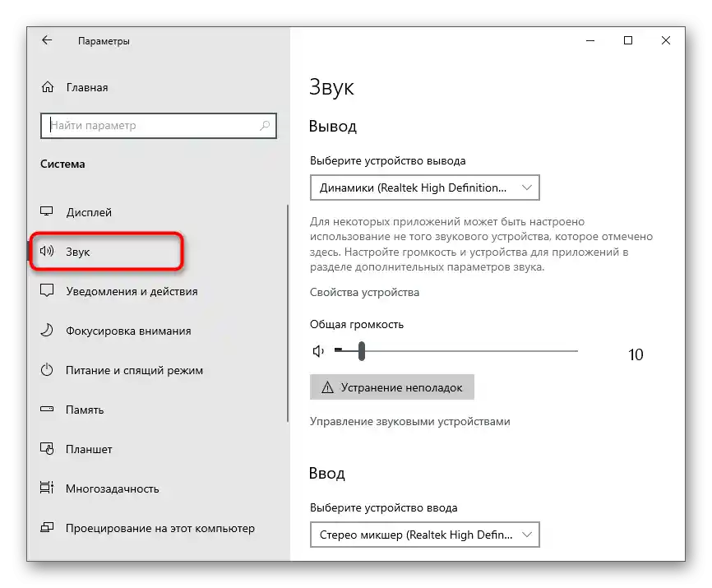
Task: Click the Выберите устройство ввода label
Action: pos(383,507)
